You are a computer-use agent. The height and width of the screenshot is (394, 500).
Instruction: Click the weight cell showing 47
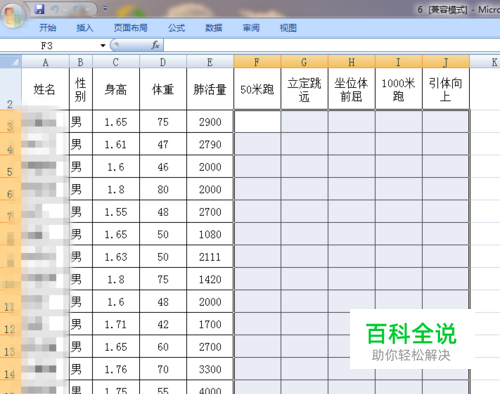coord(163,144)
